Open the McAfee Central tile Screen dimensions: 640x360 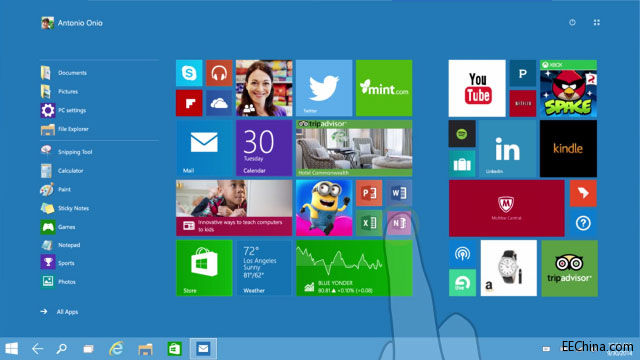click(x=507, y=208)
